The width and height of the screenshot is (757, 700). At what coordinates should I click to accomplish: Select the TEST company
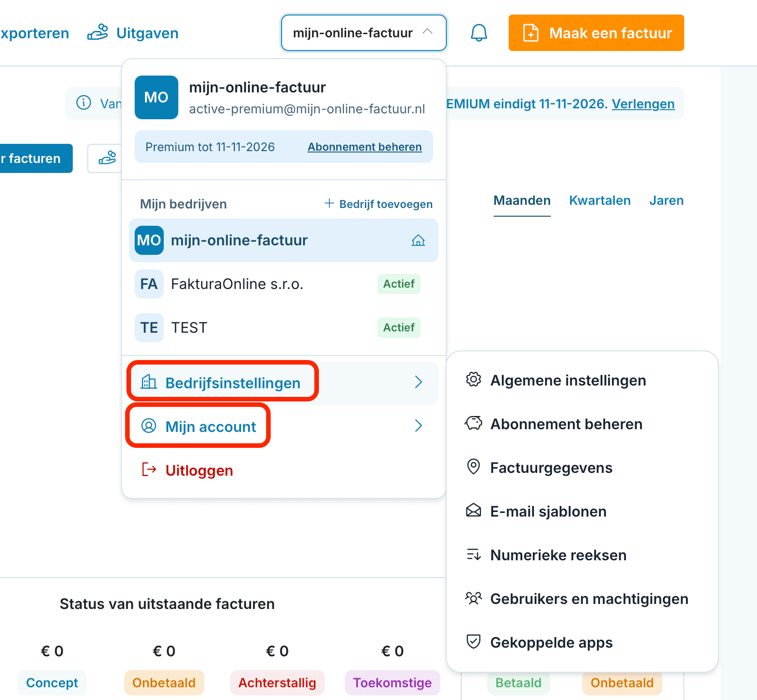pos(284,328)
